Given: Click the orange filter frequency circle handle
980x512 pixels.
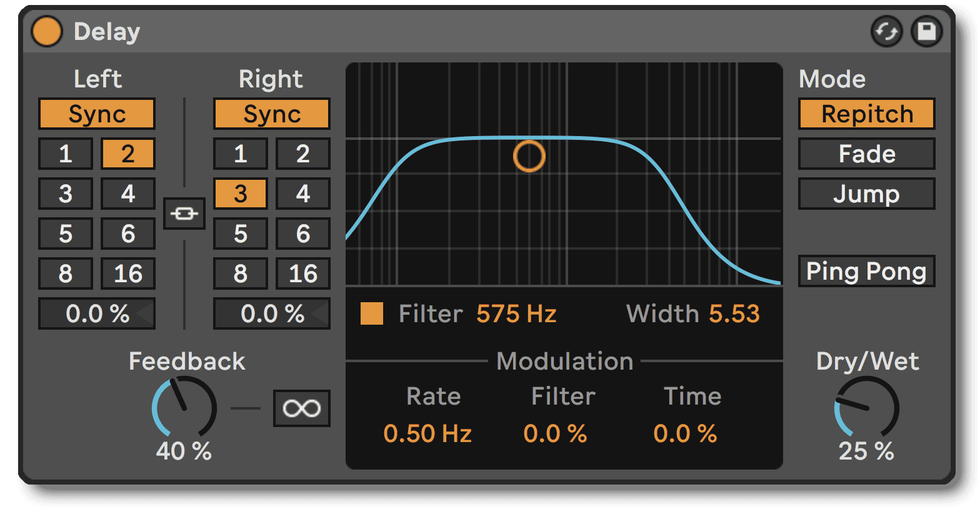Looking at the screenshot, I should pos(529,156).
